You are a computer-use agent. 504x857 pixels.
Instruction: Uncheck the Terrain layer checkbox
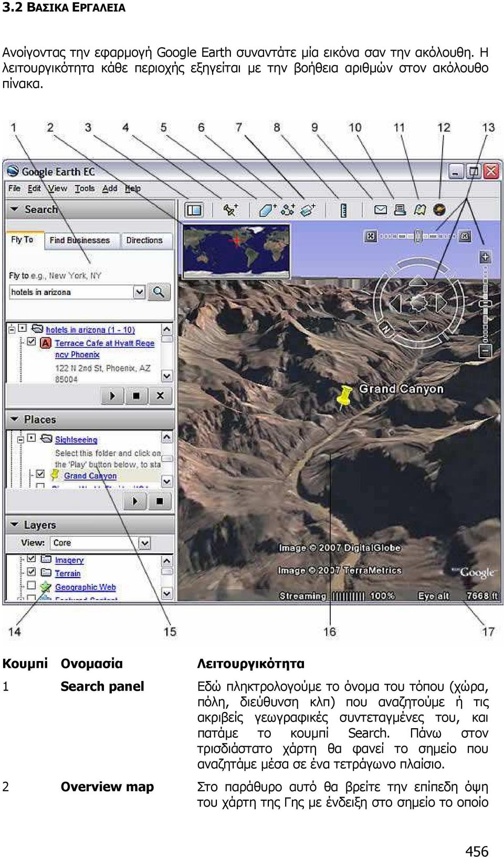click(31, 572)
